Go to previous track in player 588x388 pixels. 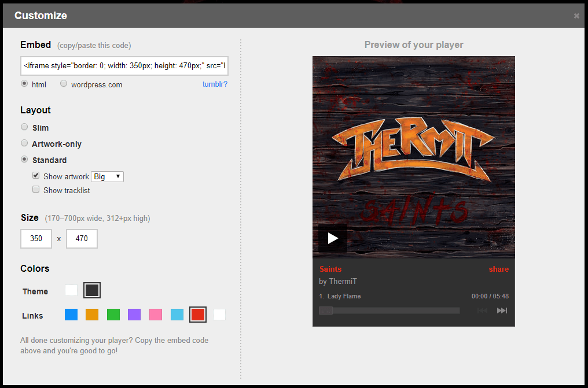coord(482,311)
